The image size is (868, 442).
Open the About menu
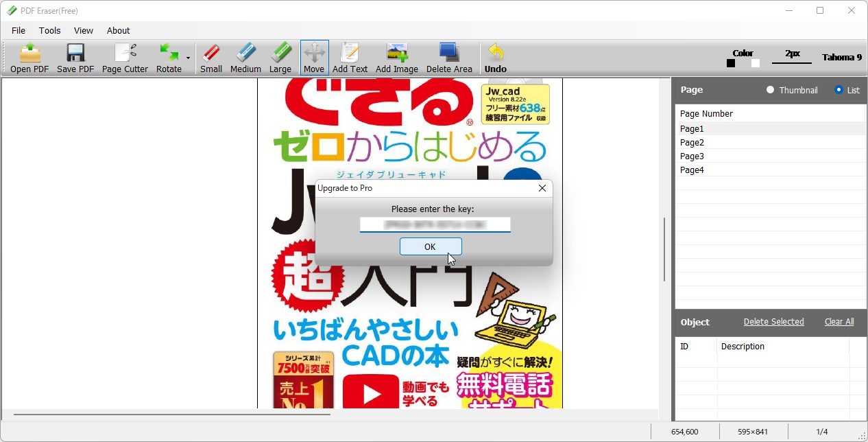click(x=118, y=31)
